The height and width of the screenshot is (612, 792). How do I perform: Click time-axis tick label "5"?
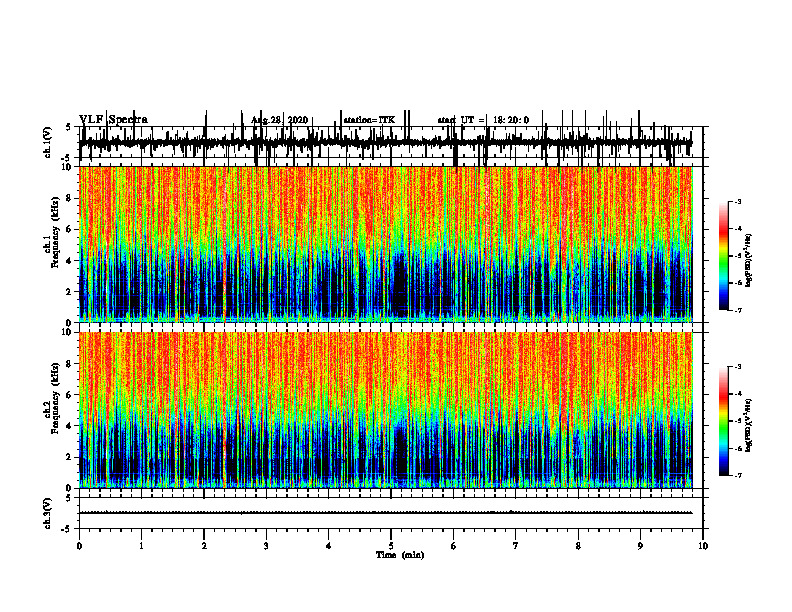[391, 546]
